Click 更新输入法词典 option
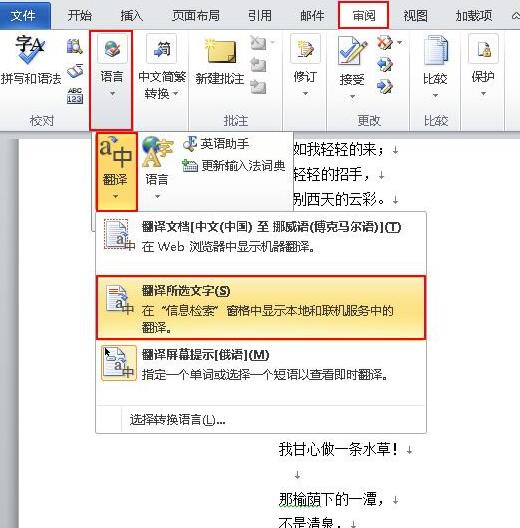Viewport: 520px width, 528px height. coord(234,166)
